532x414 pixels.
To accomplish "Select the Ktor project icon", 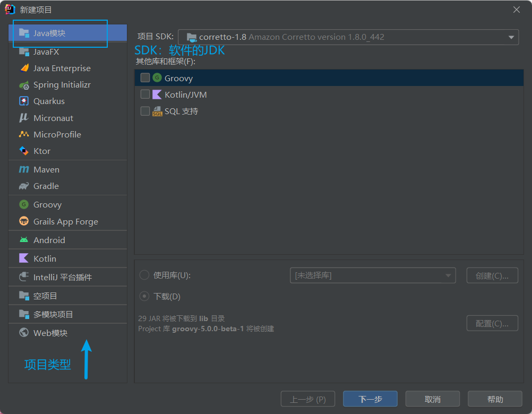I will [x=24, y=151].
